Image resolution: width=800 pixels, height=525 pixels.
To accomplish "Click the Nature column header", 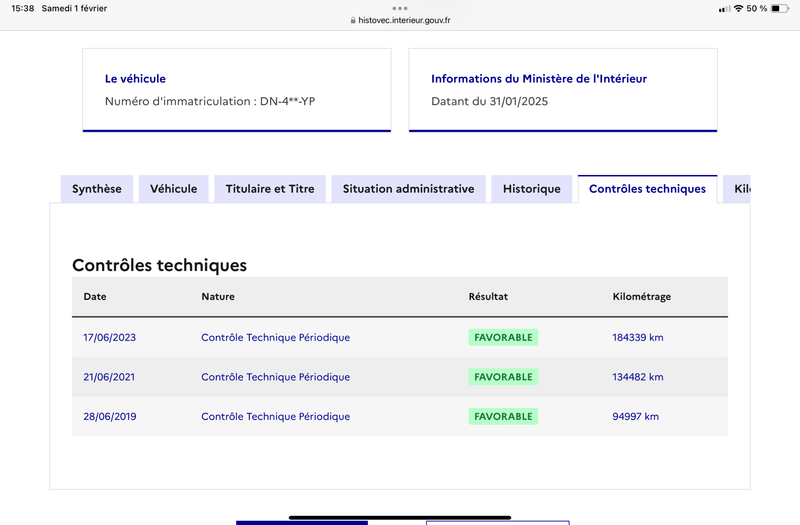I will coord(218,296).
